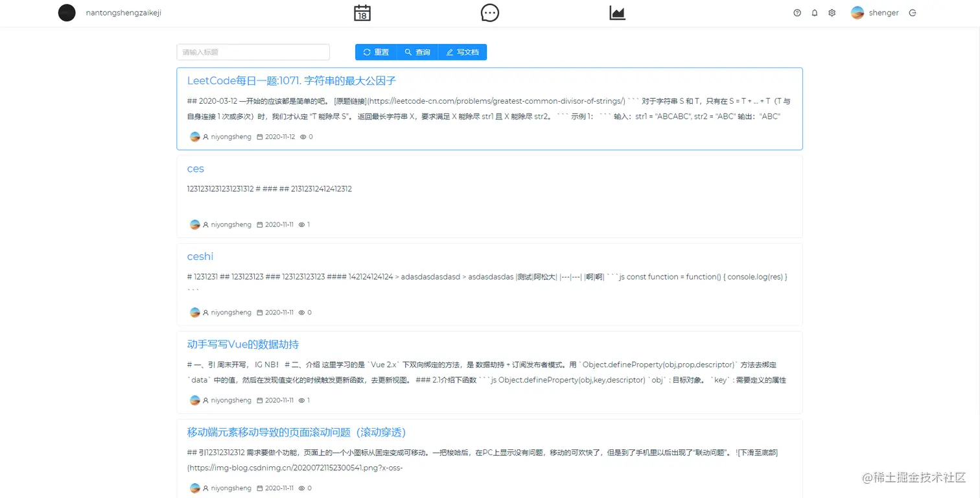Focus the title search input field
The width and height of the screenshot is (980, 498).
click(x=253, y=52)
